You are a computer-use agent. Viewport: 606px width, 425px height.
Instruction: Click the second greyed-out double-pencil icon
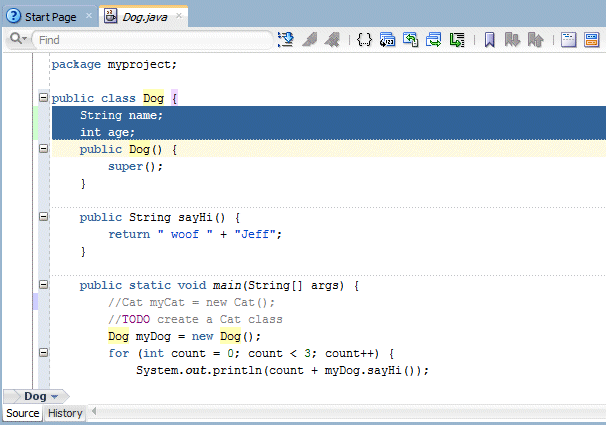[x=332, y=39]
